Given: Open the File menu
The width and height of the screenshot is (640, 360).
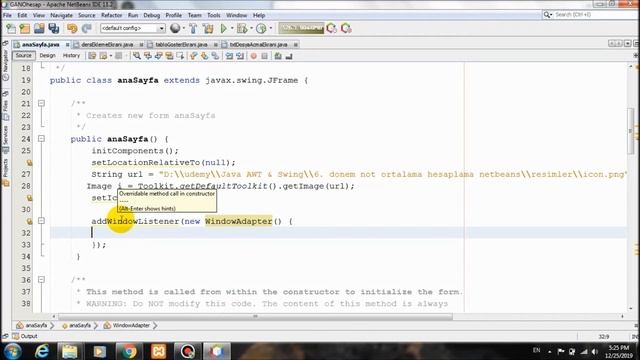Looking at the screenshot, I should click(7, 15).
